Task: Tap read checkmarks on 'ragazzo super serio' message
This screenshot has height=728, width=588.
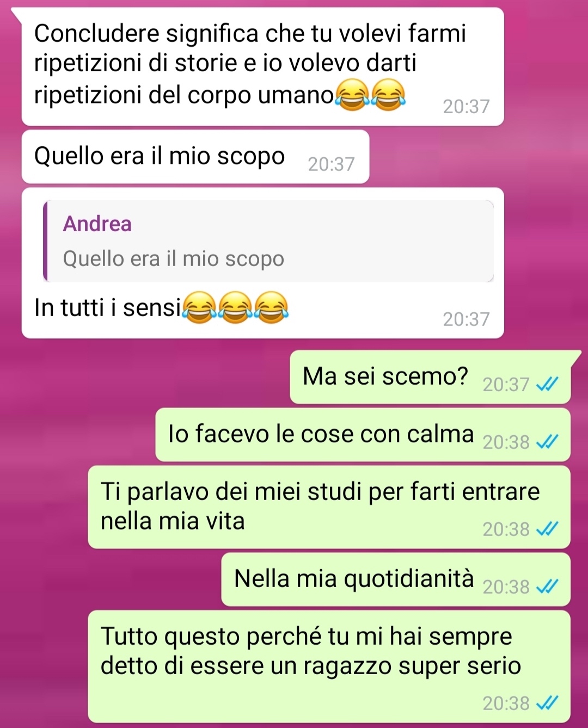Action: click(547, 704)
